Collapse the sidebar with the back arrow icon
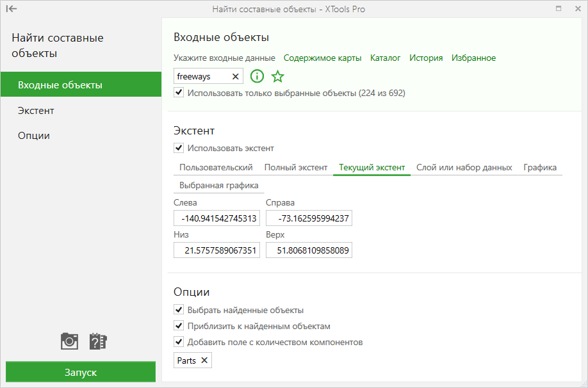This screenshot has height=388, width=588. 12,8
